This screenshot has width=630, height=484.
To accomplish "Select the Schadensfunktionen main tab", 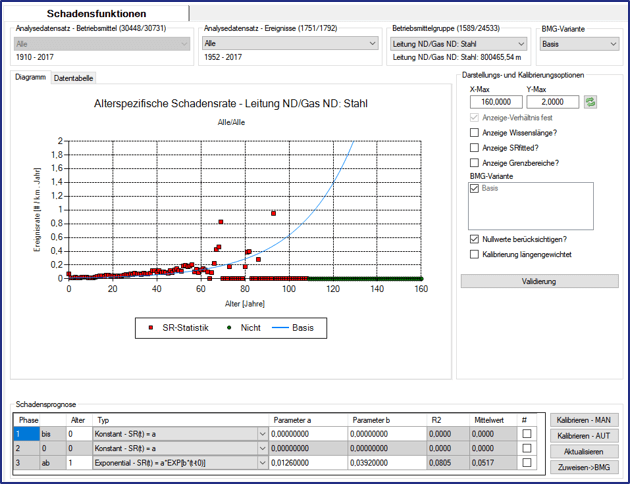I will 96,13.
